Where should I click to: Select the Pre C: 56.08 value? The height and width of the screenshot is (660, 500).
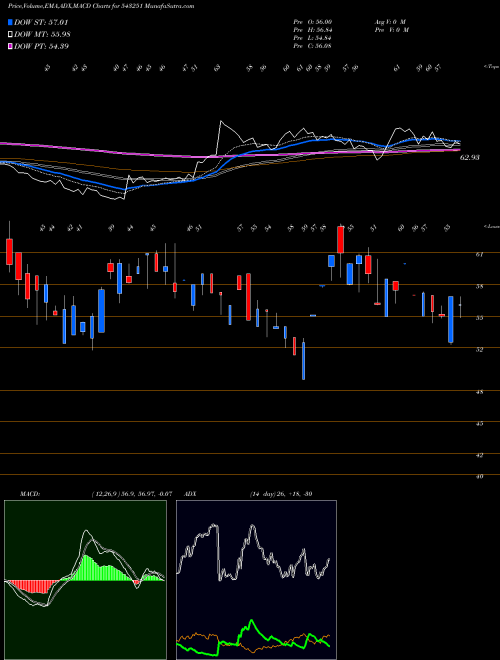[x=313, y=46]
